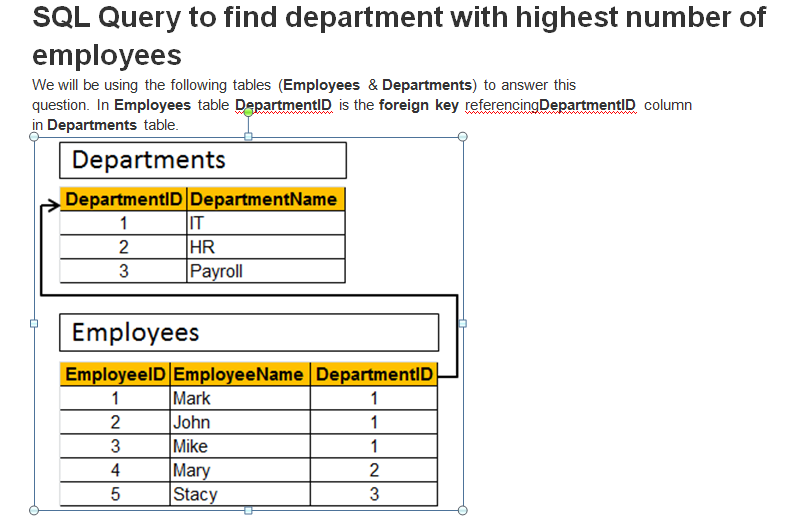Screen dimensions: 789x525
Task: Click the "Mark" employee name cell
Action: click(240, 398)
